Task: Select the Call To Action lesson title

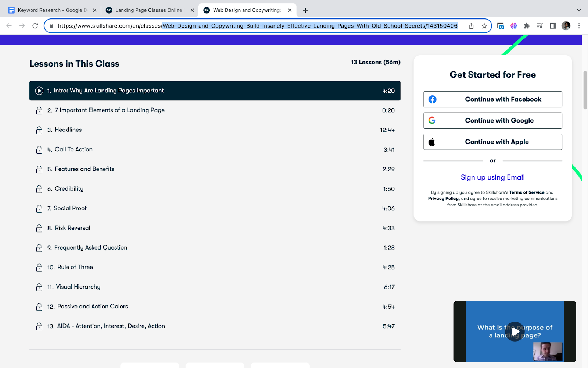Action: click(73, 149)
